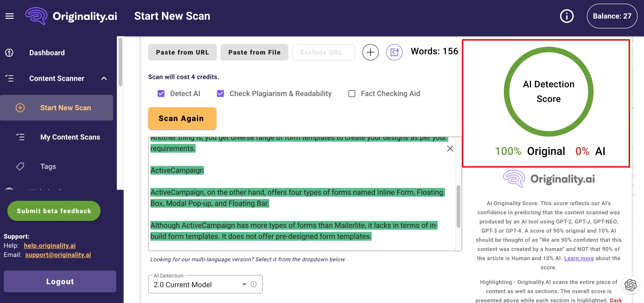Open the info icon in the top bar
This screenshot has height=303, width=644.
click(x=567, y=16)
